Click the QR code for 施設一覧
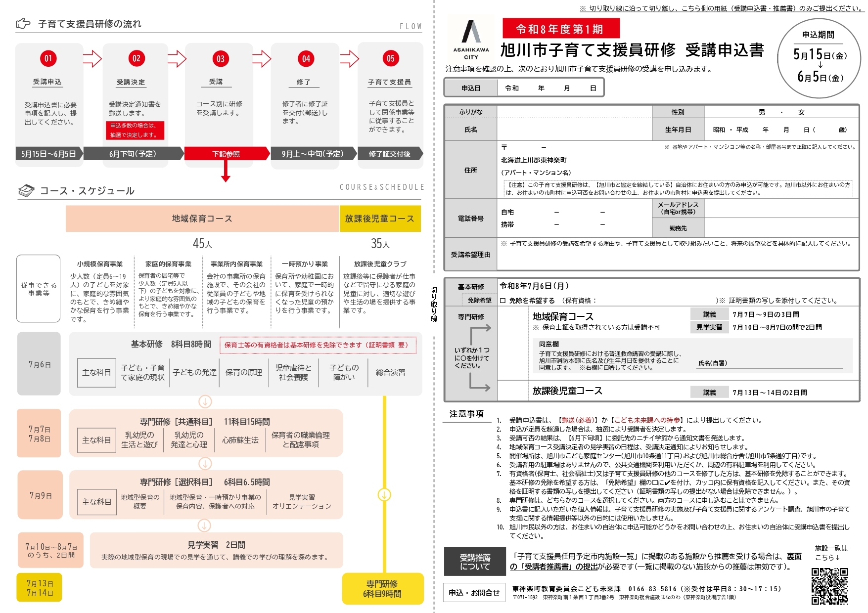 829,586
